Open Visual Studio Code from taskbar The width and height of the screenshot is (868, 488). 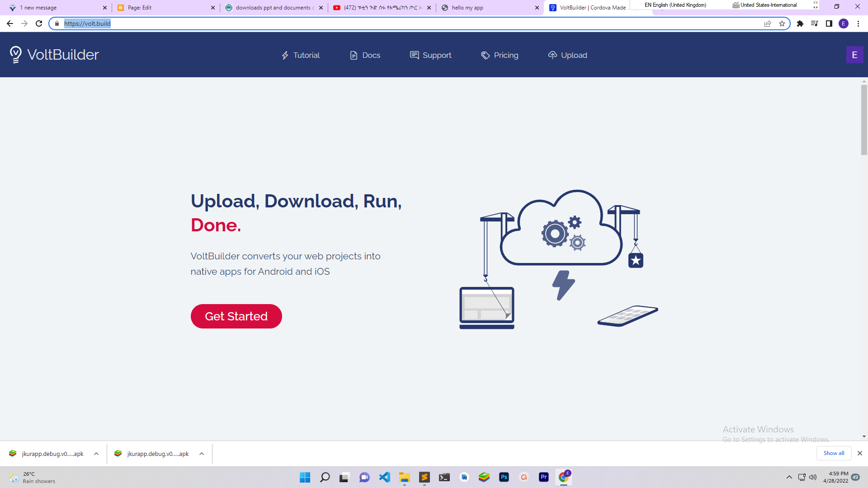coord(385,477)
